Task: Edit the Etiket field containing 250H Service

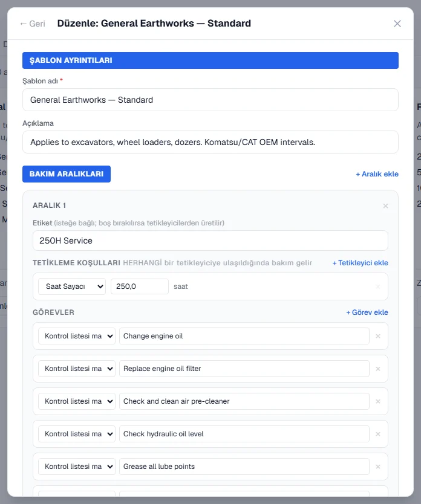Action: (211, 241)
